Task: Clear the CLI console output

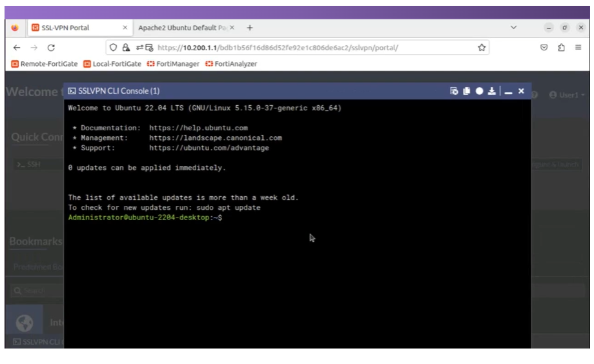Action: point(454,91)
